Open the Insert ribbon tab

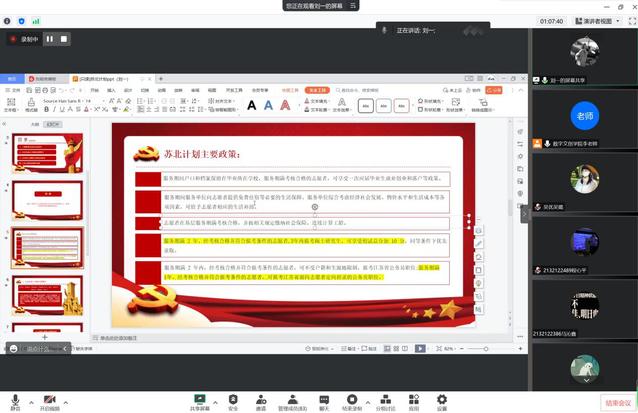pos(112,90)
